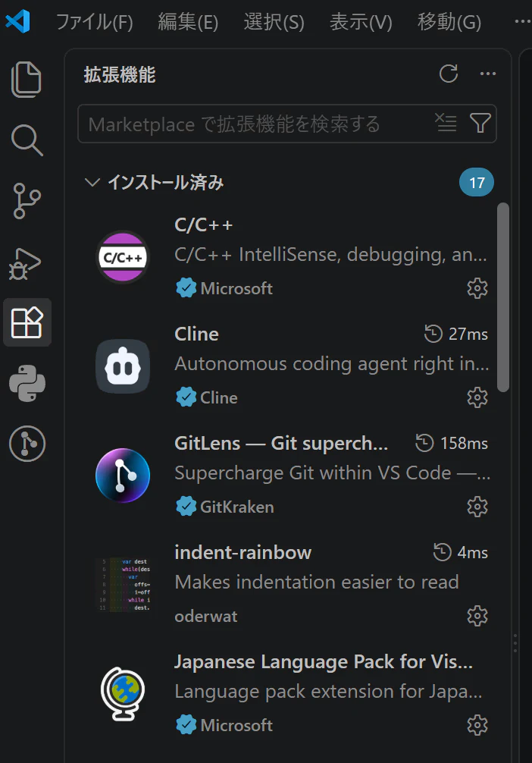Click the installed count badge 17
This screenshot has height=763, width=532.
point(477,183)
